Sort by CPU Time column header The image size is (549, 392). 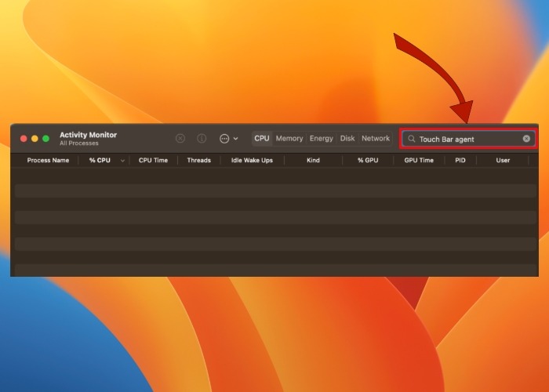click(x=153, y=160)
